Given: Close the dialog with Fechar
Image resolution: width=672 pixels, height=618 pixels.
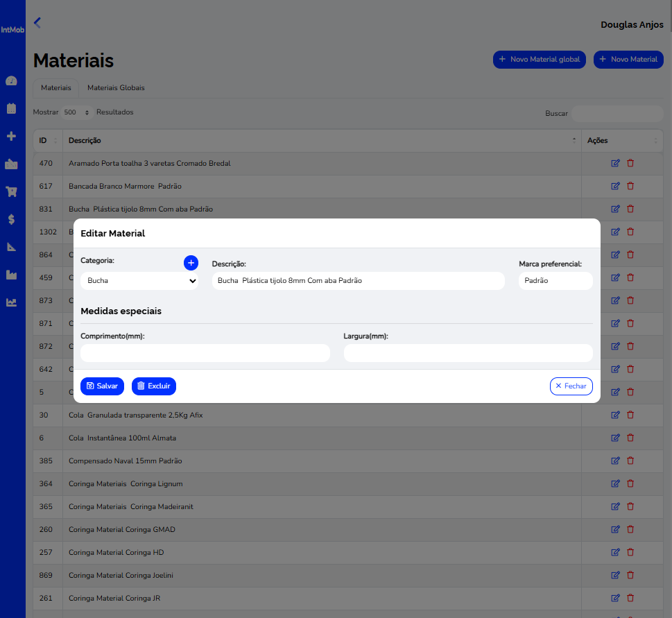Looking at the screenshot, I should point(571,386).
